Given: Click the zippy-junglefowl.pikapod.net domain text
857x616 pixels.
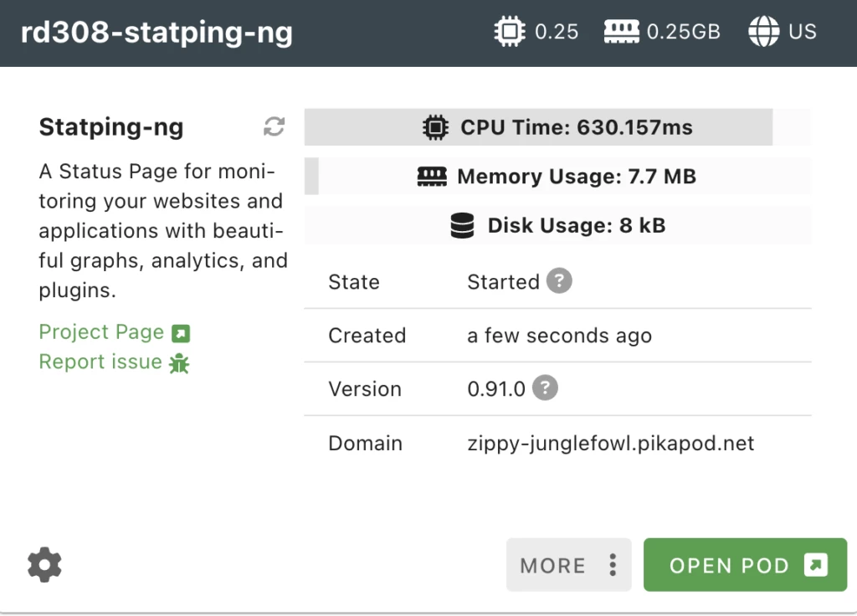Looking at the screenshot, I should point(610,444).
